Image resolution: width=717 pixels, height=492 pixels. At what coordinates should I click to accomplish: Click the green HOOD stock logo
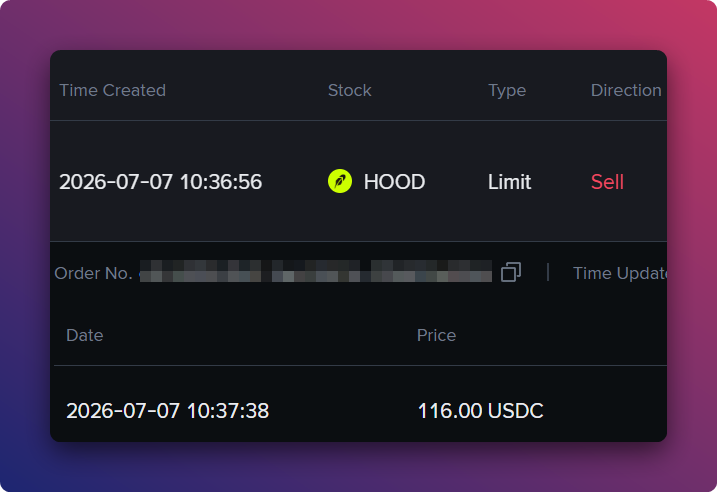[x=340, y=181]
